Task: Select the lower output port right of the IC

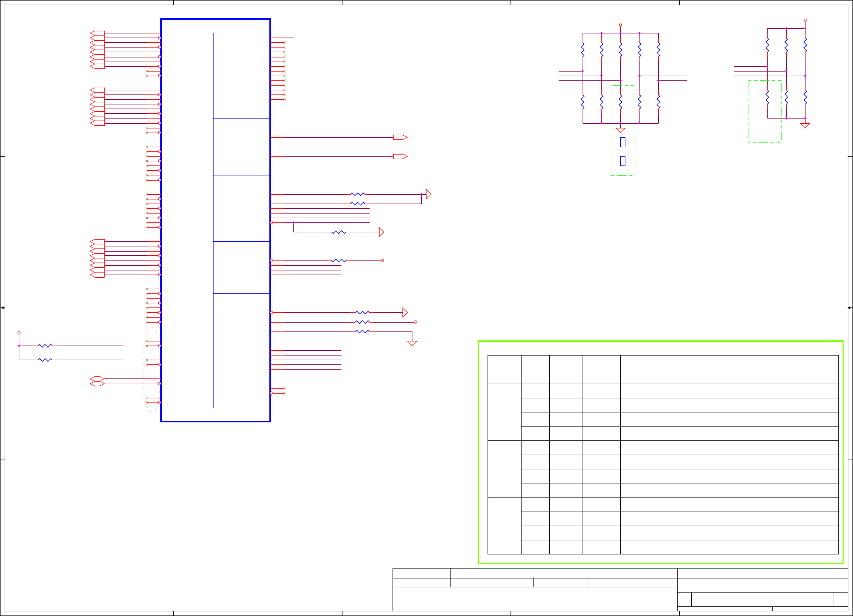Action: coord(400,157)
